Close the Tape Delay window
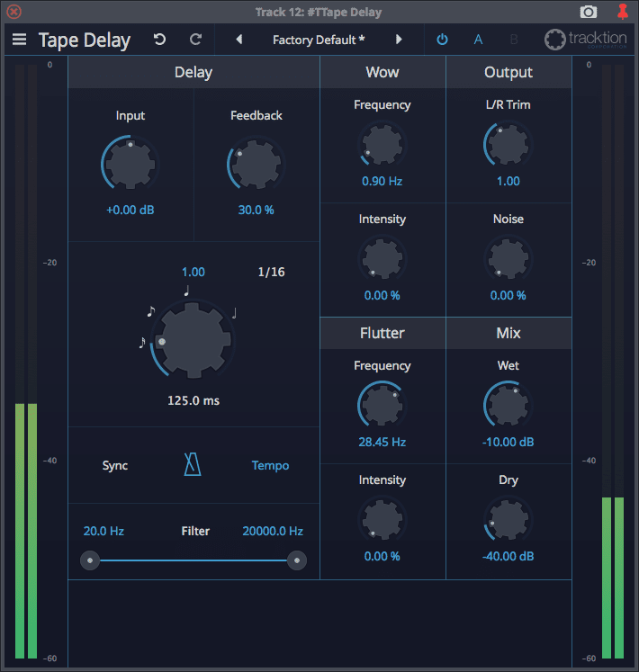Image resolution: width=639 pixels, height=672 pixels. (13, 12)
